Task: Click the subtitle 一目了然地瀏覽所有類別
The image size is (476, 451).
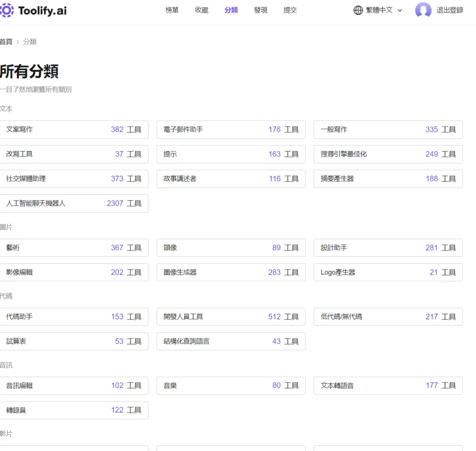Action: pos(35,90)
